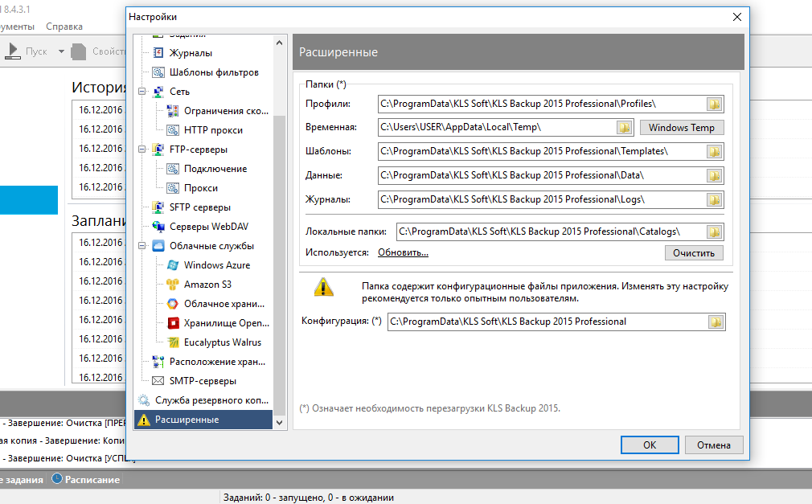Open the Пуск dropdown arrow in toolbar
812x504 pixels.
tap(61, 51)
